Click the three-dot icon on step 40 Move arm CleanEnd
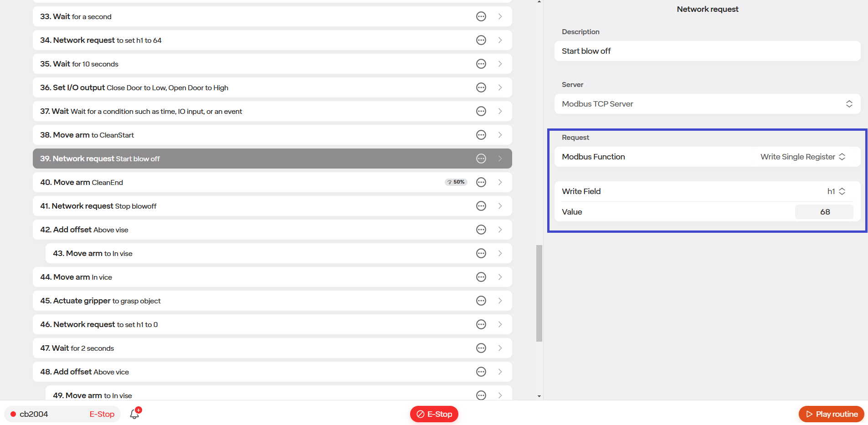 click(481, 182)
